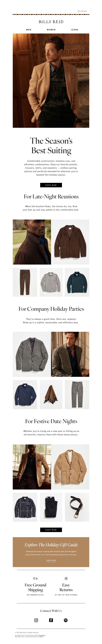
Task: Select the brown corduroy blazer product image
Action: (x=70, y=242)
